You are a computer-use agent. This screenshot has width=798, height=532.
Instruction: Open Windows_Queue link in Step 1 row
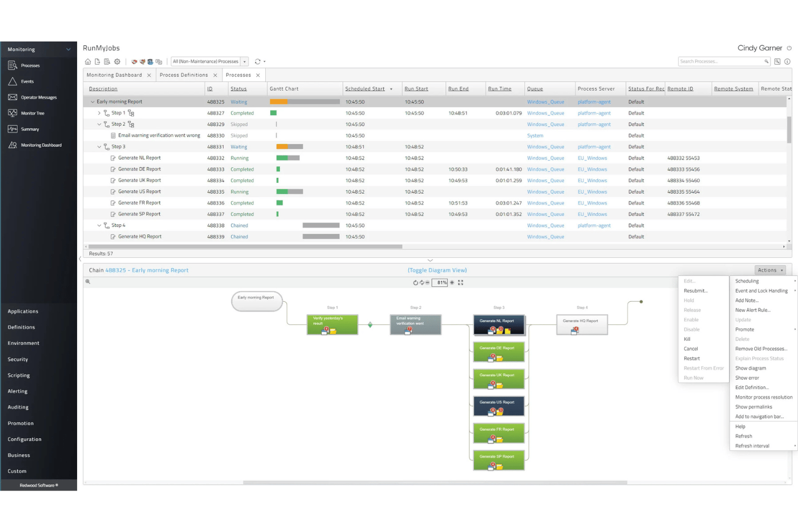pyautogui.click(x=546, y=113)
